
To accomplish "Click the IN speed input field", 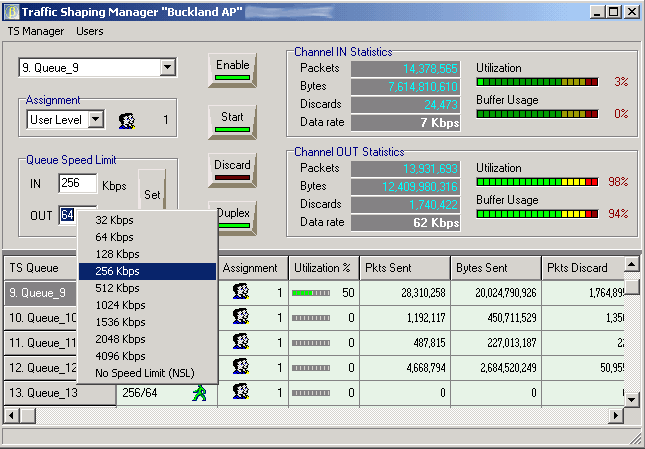I will pos(77,184).
